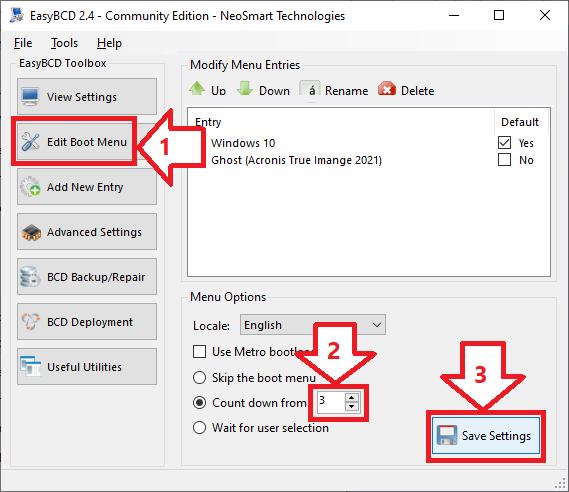
Task: Select Skip the boot menu option
Action: pos(199,378)
